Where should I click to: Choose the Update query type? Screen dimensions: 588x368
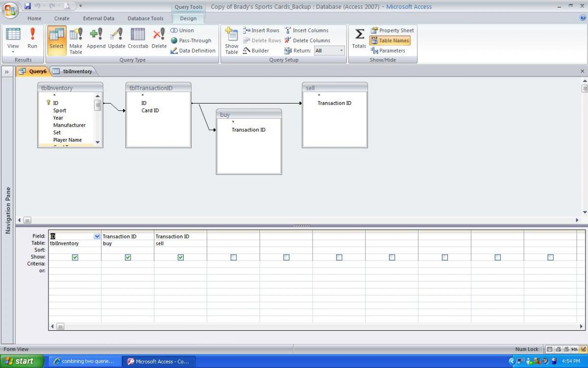[117, 39]
